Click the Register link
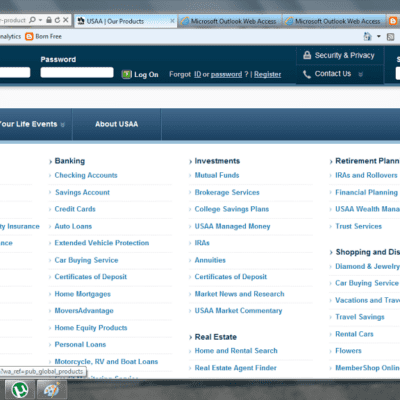This screenshot has height=400, width=400. [x=267, y=74]
